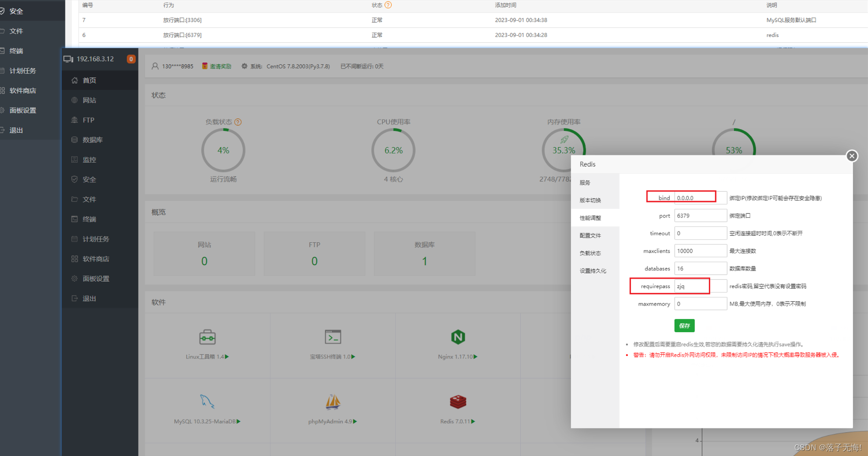Click the help icon beside 负载状态
Screen dimensions: 868x456
pyautogui.click(x=238, y=122)
